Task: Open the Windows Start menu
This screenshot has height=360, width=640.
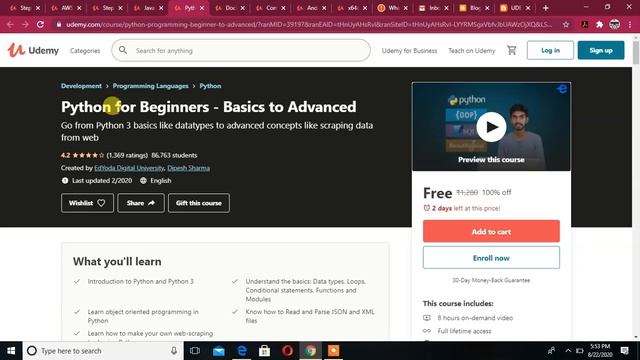Action: tap(11, 351)
